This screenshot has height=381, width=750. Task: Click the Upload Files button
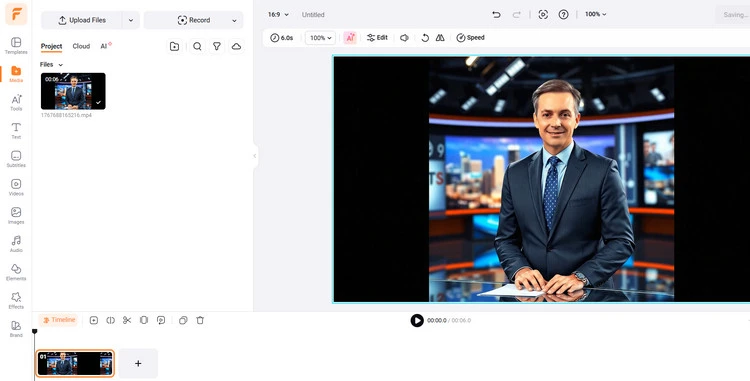(x=82, y=20)
